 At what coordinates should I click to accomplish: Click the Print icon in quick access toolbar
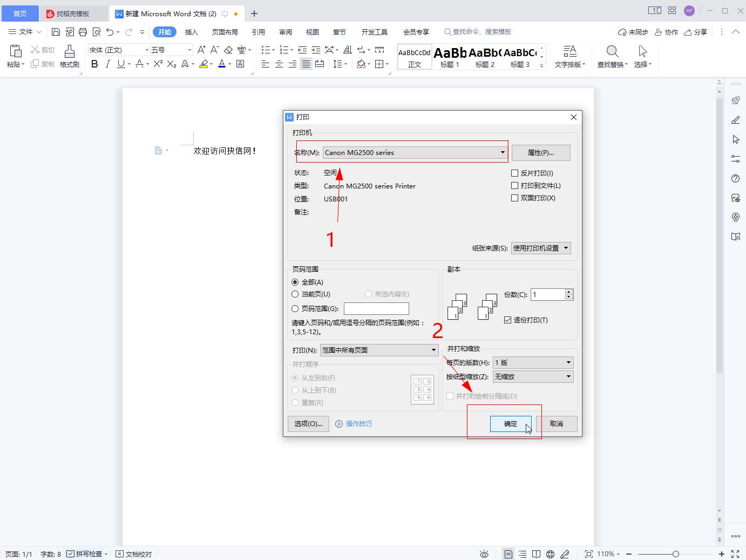point(83,31)
